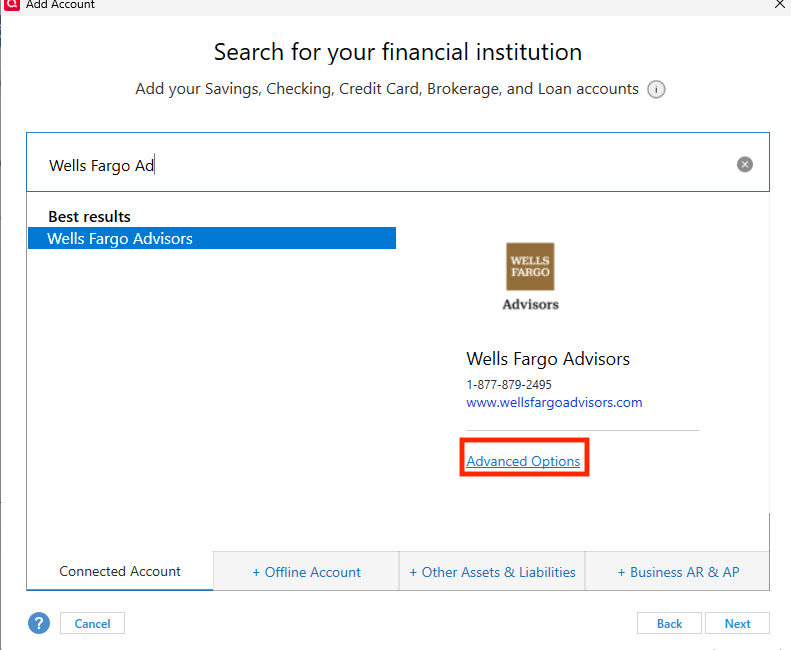The width and height of the screenshot is (791, 650).
Task: Click the Quicken logo in the title bar
Action: [x=11, y=5]
